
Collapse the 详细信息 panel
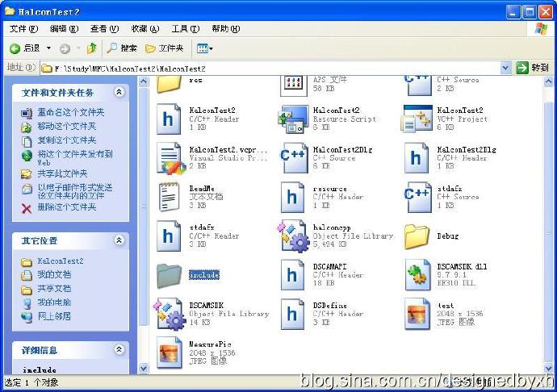coord(119,350)
